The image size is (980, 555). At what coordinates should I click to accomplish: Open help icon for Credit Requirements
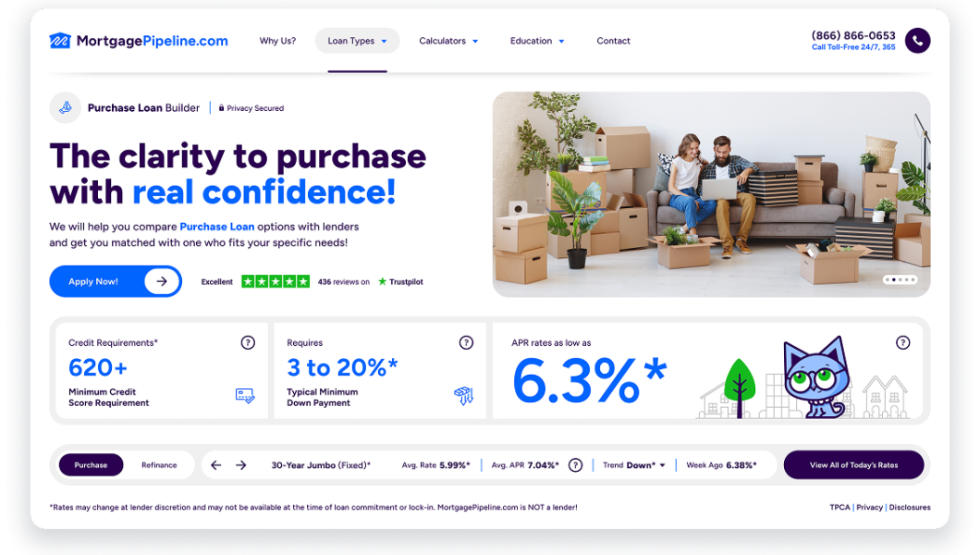[x=248, y=342]
